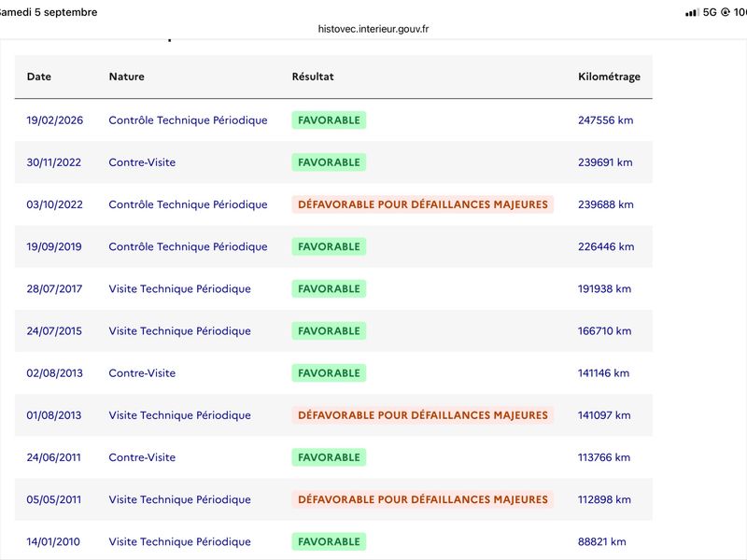The image size is (747, 560).
Task: Tap the cellular signal bars icon
Action: [x=692, y=13]
